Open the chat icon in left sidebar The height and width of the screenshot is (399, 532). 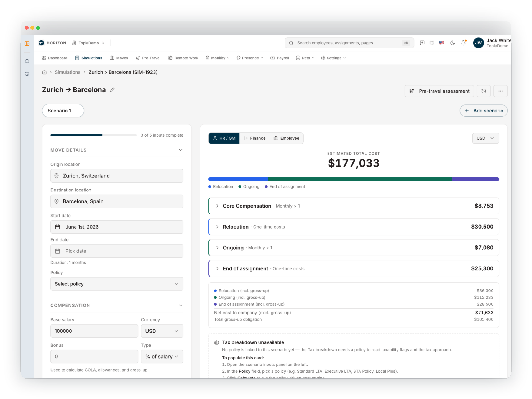[x=27, y=61]
